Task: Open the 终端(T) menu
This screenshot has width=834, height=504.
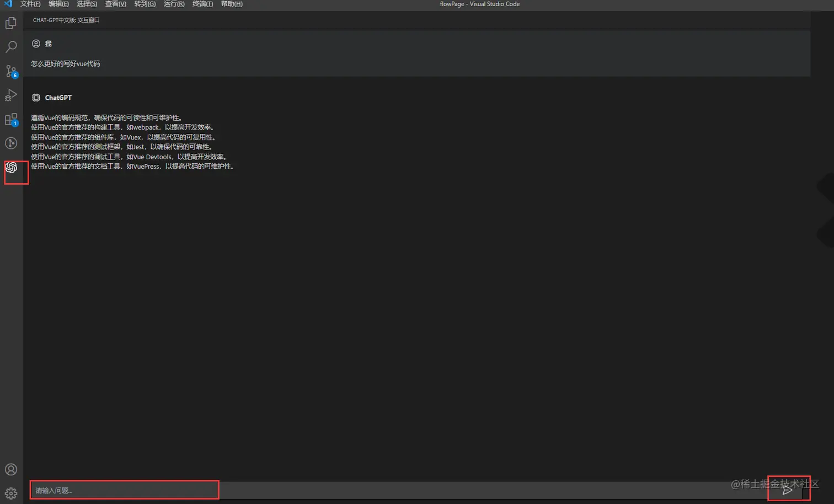Action: (x=202, y=4)
